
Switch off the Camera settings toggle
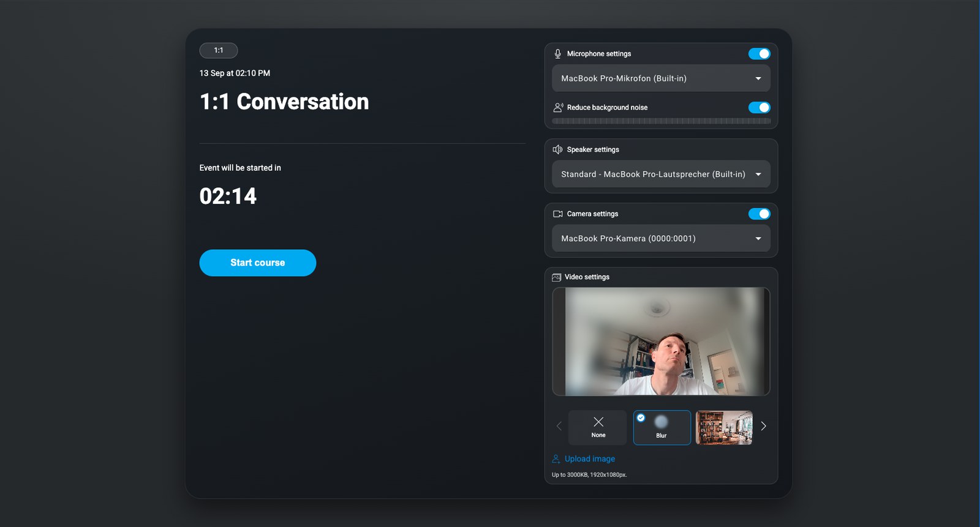[759, 214]
